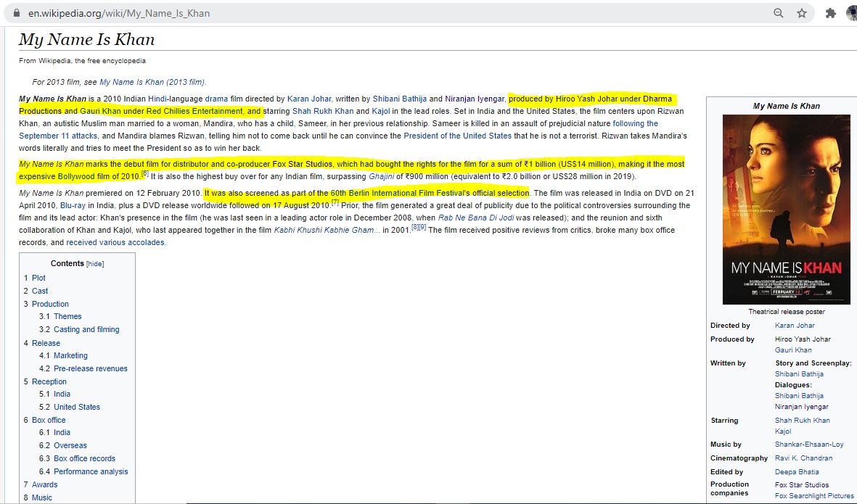Follow the Hindi language link
The image size is (857, 504).
pos(157,99)
